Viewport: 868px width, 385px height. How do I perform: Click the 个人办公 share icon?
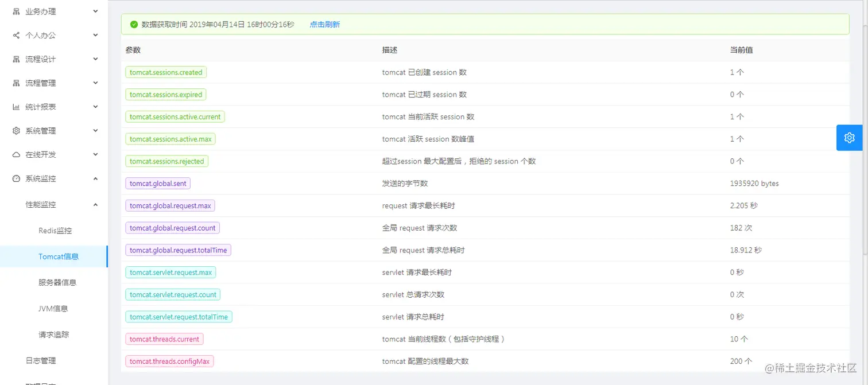pos(15,35)
